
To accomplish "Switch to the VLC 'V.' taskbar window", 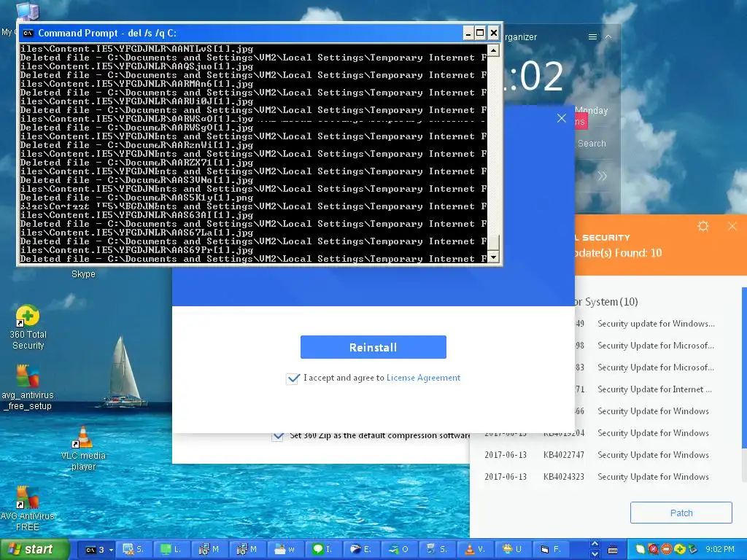I will coord(475,550).
